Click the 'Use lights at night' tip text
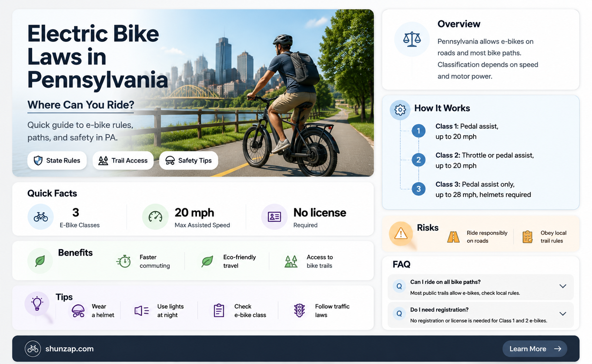Screen dimensions: 592x364 tap(170, 311)
